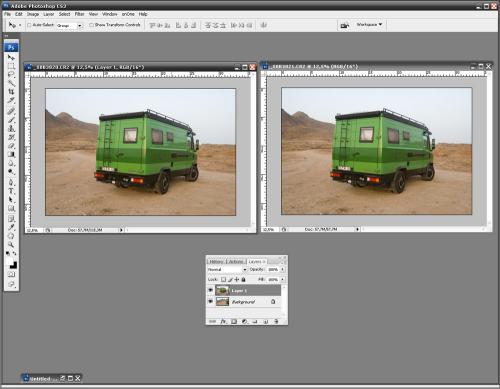The image size is (500, 389).
Task: Hide the Background layer eye icon
Action: point(210,302)
